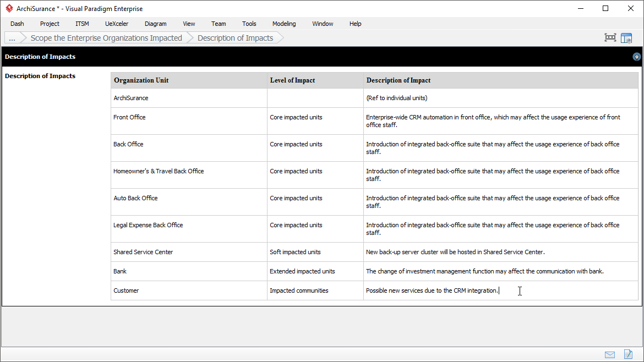Click the 'Possible new services' description for Customer
Screen dimensions: 644x362
coord(501,290)
